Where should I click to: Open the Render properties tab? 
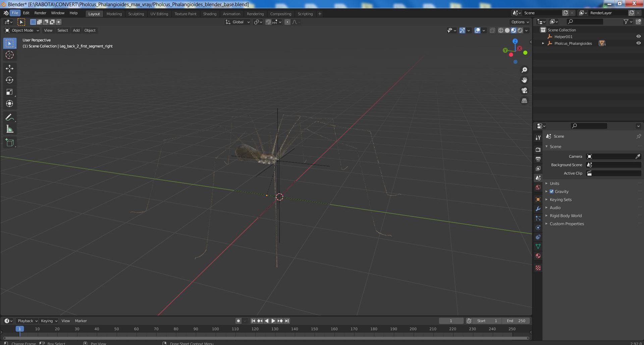click(538, 150)
